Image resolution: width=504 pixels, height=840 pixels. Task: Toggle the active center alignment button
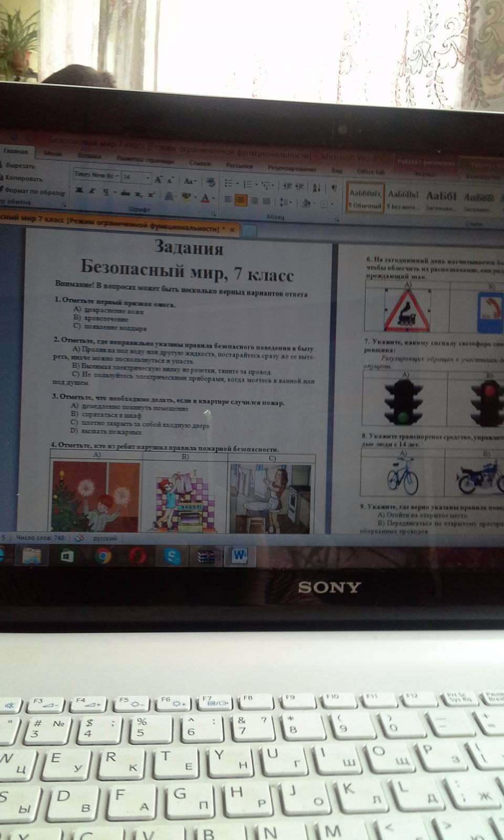pos(241,199)
